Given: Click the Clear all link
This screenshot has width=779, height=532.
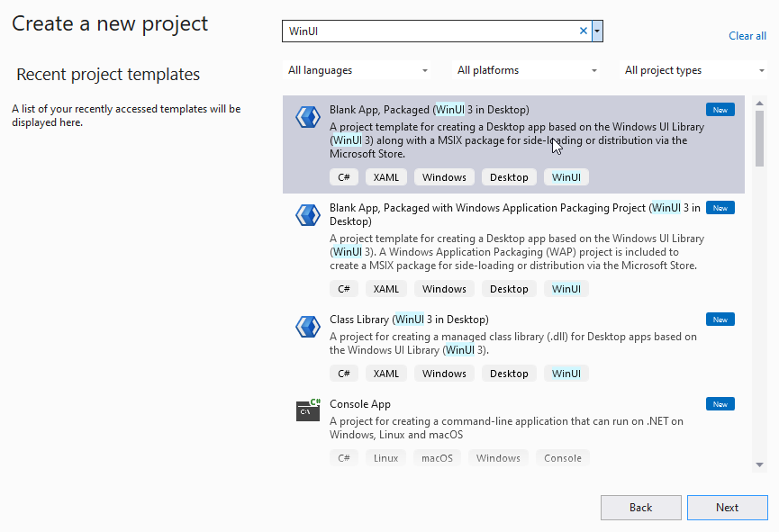Looking at the screenshot, I should [x=747, y=35].
